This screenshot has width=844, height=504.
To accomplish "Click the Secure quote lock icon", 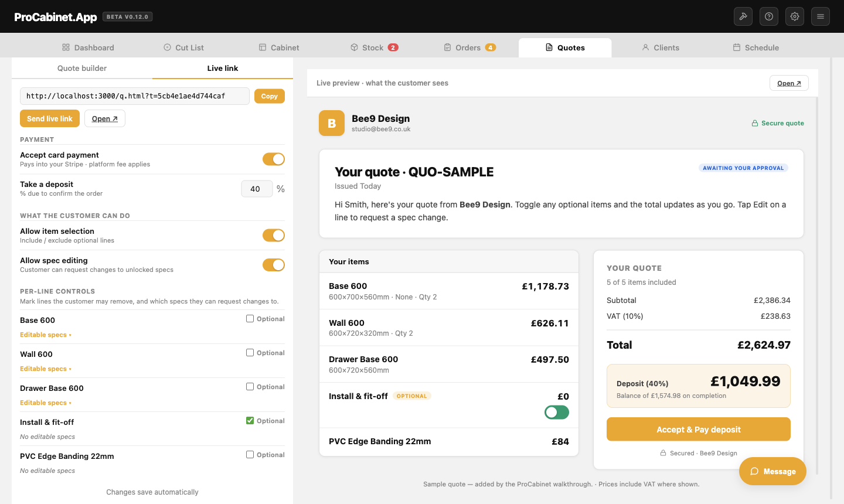I will [x=755, y=123].
